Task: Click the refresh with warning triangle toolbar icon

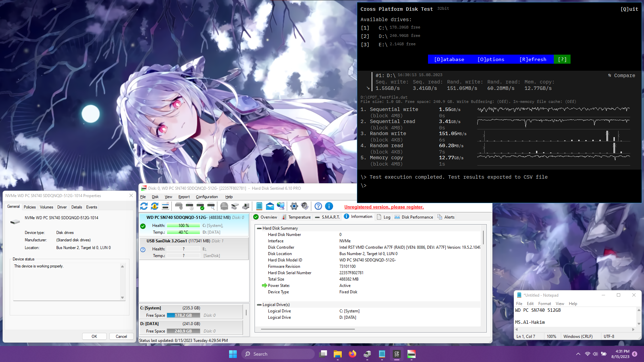Action: pos(155,206)
